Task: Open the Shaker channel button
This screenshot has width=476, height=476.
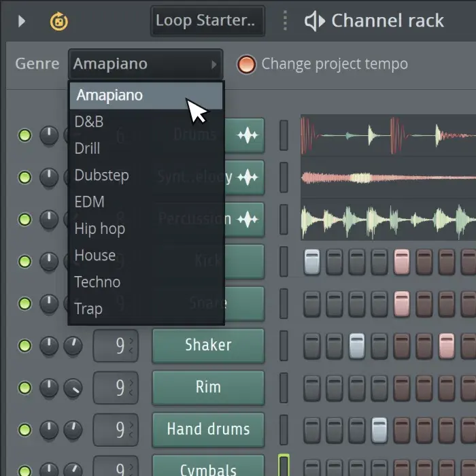Action: coord(208,345)
